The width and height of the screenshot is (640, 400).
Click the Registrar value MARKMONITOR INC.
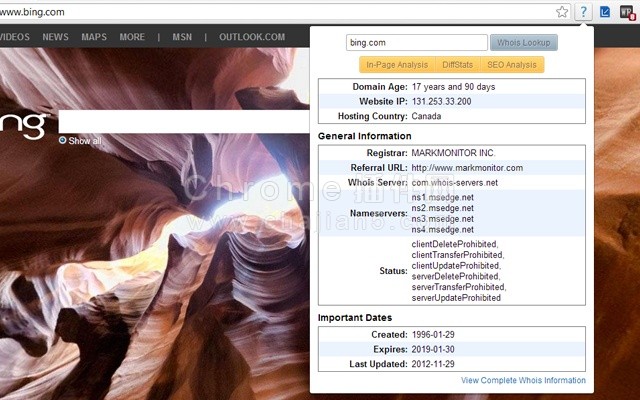point(453,153)
